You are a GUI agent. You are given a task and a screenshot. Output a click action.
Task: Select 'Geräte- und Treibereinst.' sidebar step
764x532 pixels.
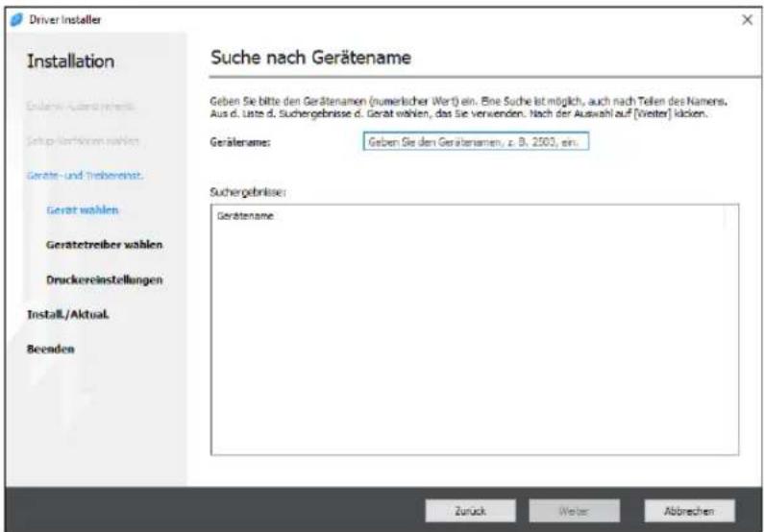pyautogui.click(x=85, y=175)
